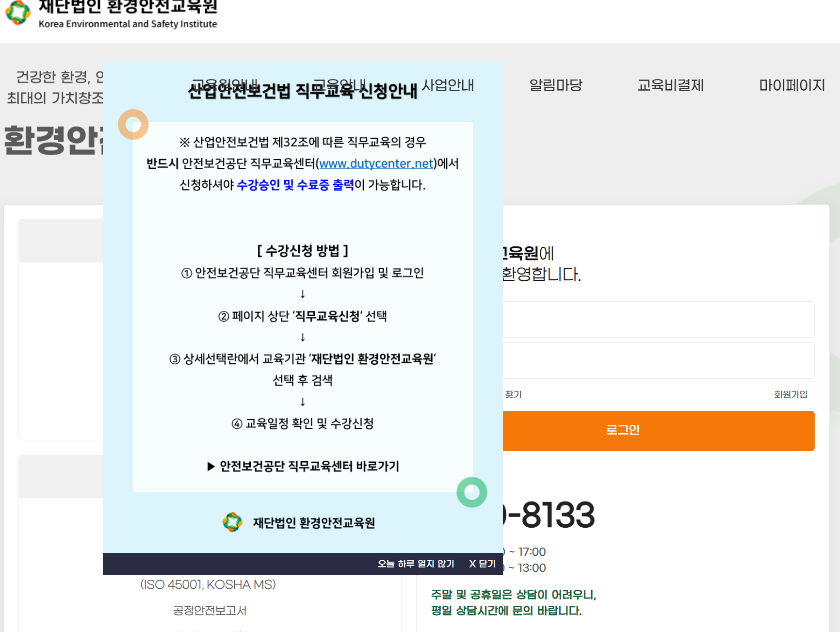Viewport: 840px width, 632px height.
Task: Click the 산업안전보건법 직무교육 신청안내 popup title
Action: click(x=303, y=90)
